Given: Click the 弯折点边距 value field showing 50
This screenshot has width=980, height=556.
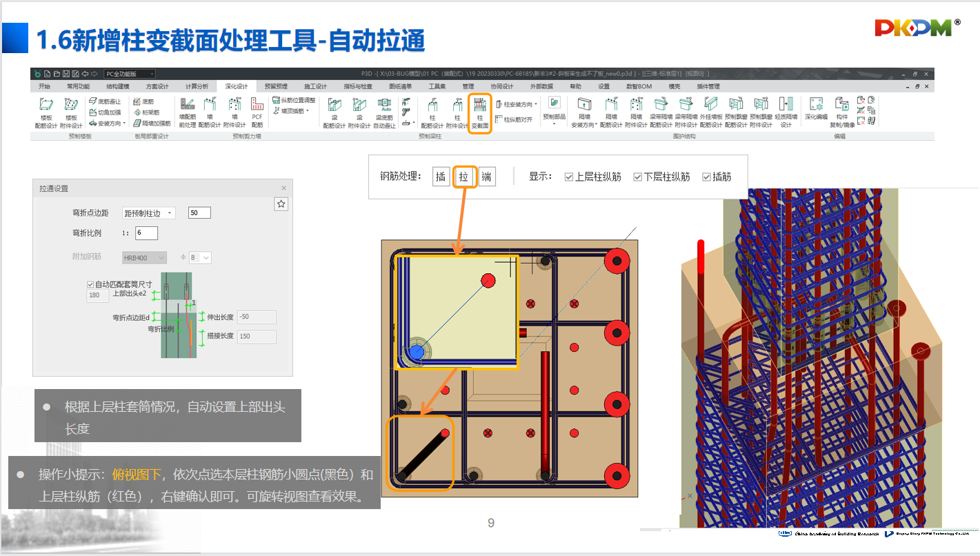Looking at the screenshot, I should coord(199,213).
